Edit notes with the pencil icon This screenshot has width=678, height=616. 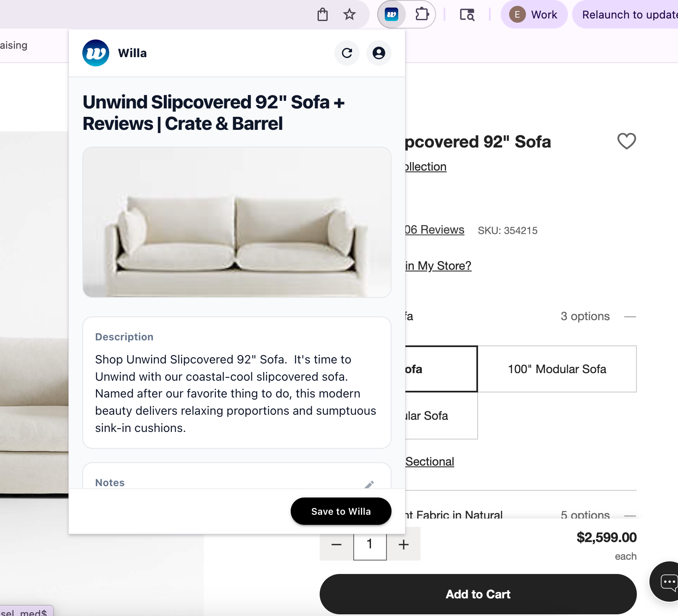tap(369, 484)
